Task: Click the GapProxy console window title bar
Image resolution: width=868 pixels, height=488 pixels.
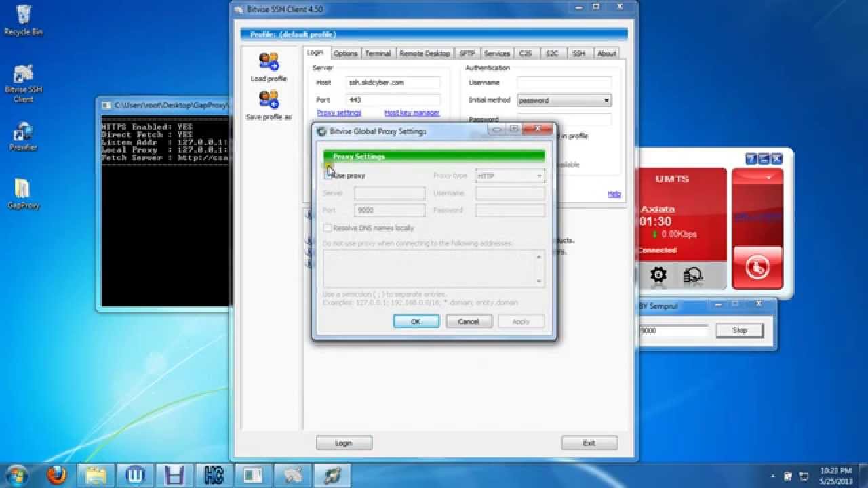Action: pos(163,105)
